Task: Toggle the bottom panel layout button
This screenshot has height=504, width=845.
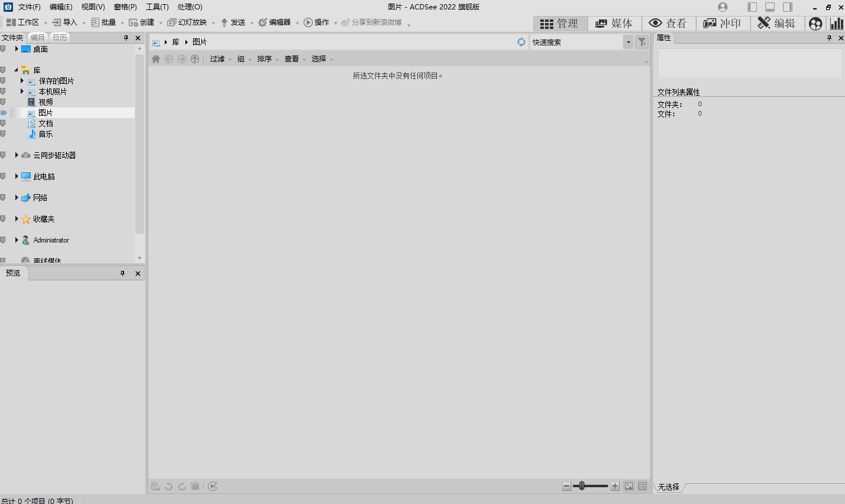Action: click(x=770, y=7)
